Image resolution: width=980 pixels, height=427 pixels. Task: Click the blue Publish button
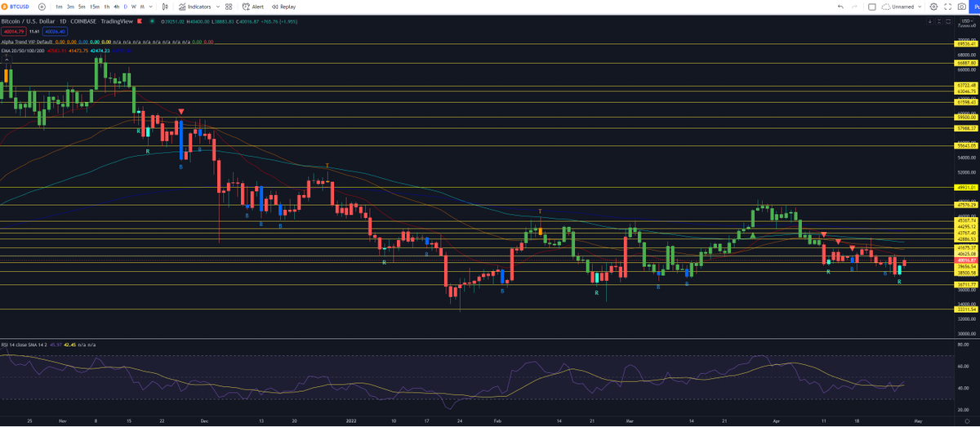[x=976, y=7]
